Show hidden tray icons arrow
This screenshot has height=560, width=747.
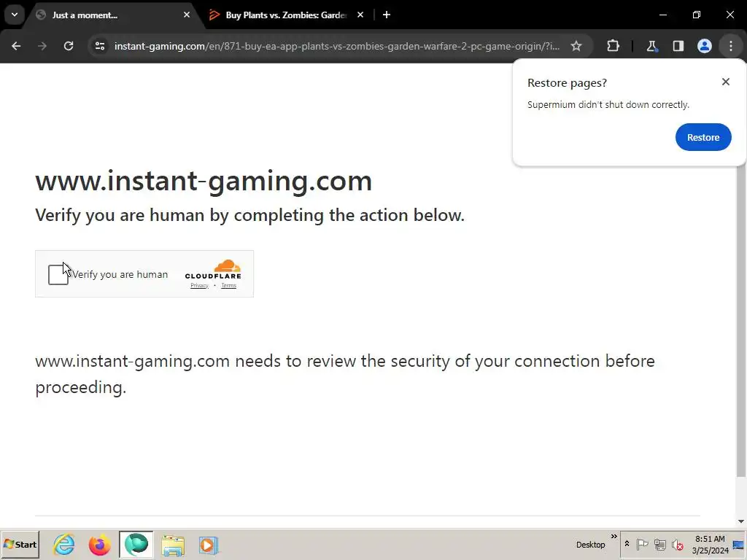coord(627,544)
